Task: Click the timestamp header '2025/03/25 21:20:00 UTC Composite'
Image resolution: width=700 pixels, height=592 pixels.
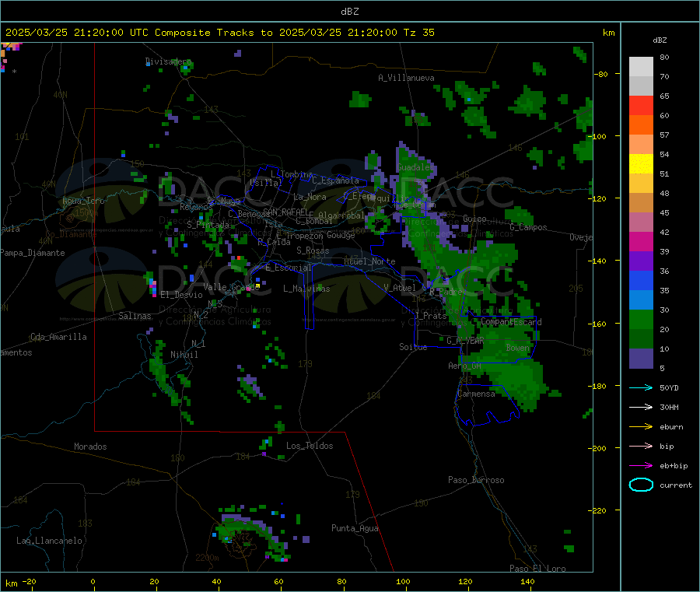Action: 107,33
